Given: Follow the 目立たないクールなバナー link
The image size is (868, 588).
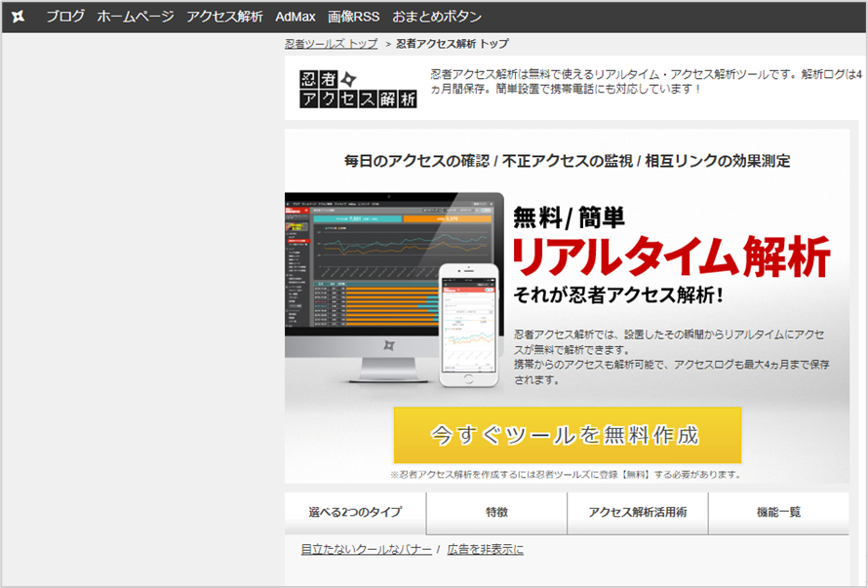Looking at the screenshot, I should tap(367, 549).
